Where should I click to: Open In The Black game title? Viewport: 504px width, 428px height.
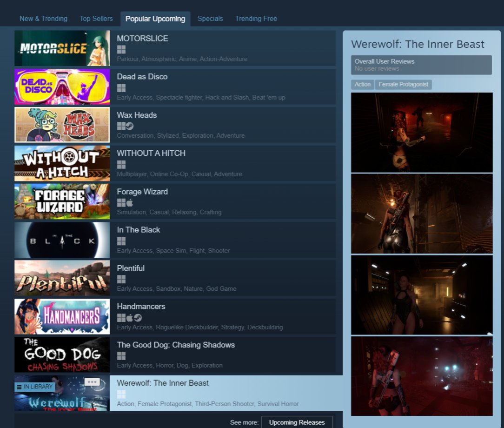point(138,230)
